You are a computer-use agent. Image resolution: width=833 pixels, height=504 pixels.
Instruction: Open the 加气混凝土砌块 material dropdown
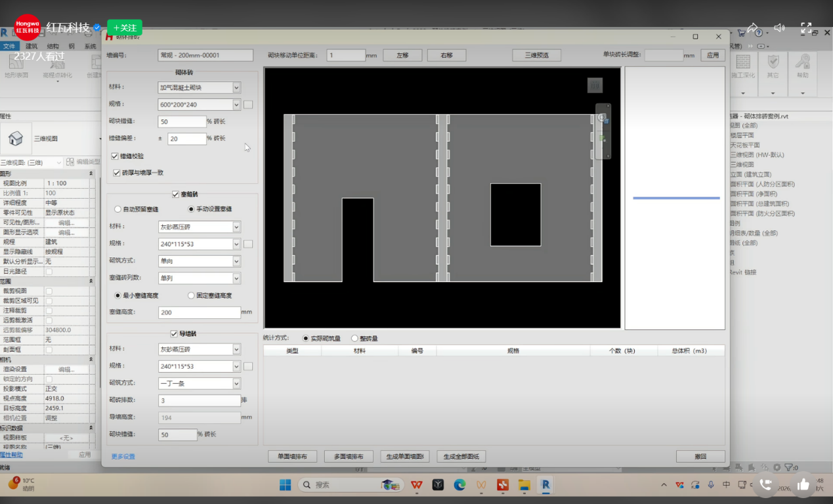tap(236, 87)
